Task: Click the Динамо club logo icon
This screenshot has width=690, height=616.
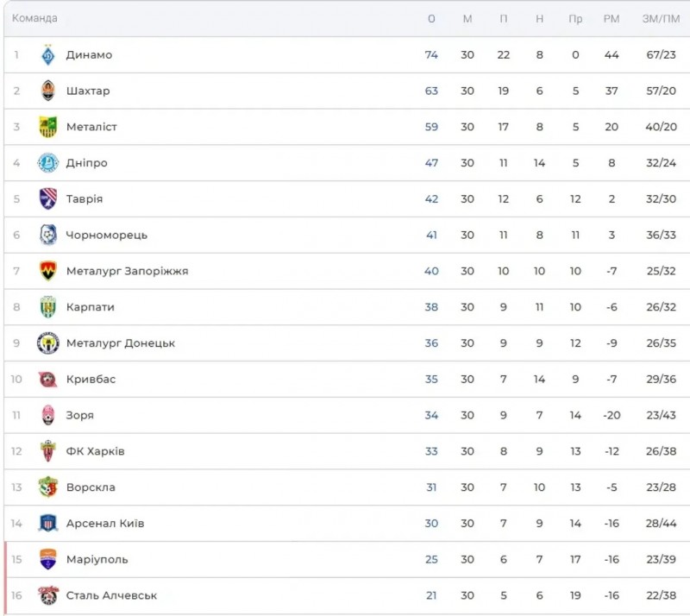Action: 48,55
